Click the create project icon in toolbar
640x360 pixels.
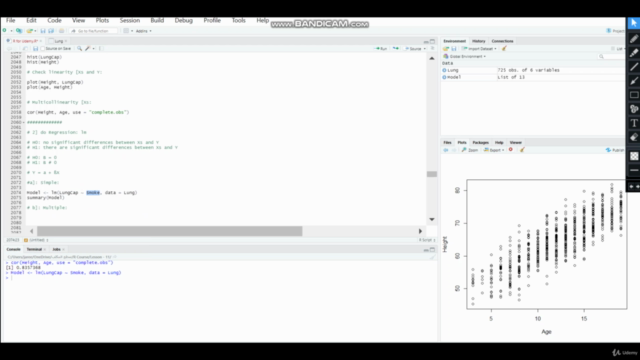pyautogui.click(x=19, y=31)
